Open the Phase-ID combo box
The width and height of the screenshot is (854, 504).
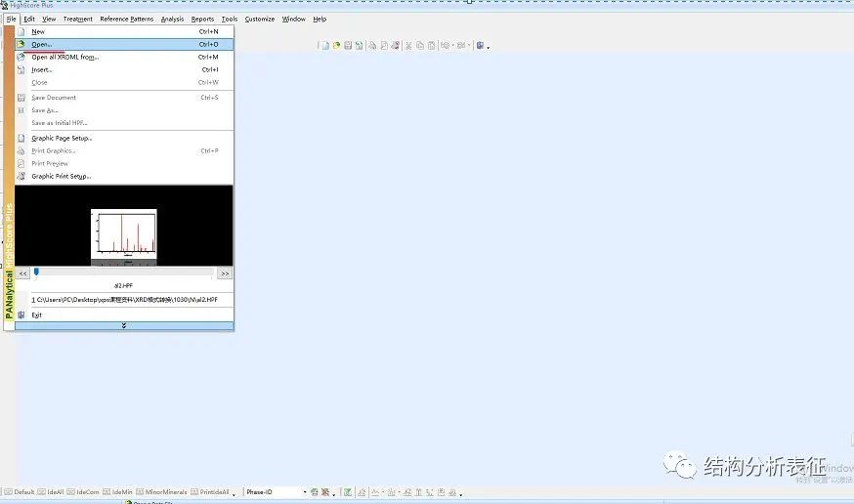pyautogui.click(x=277, y=492)
